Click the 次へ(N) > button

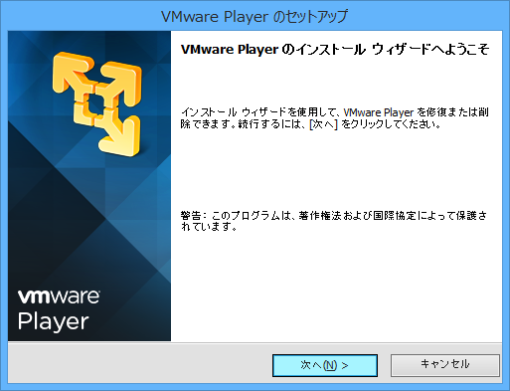point(325,365)
